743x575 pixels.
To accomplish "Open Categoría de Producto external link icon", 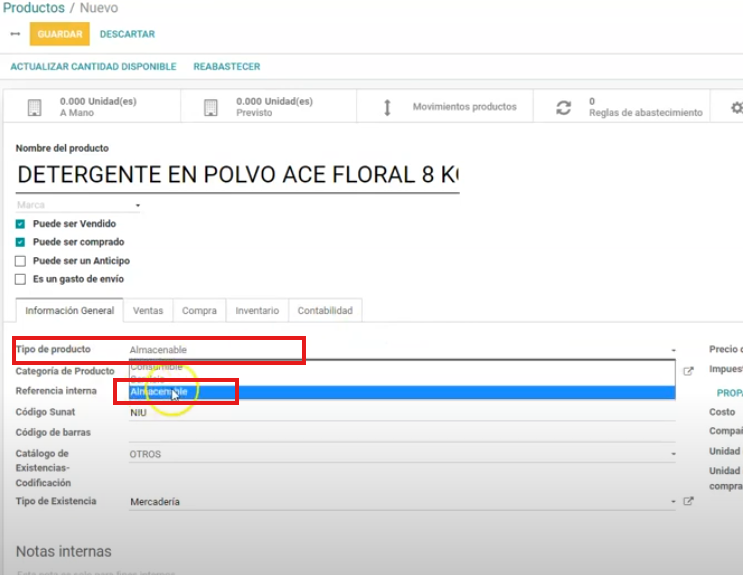I will [x=688, y=371].
